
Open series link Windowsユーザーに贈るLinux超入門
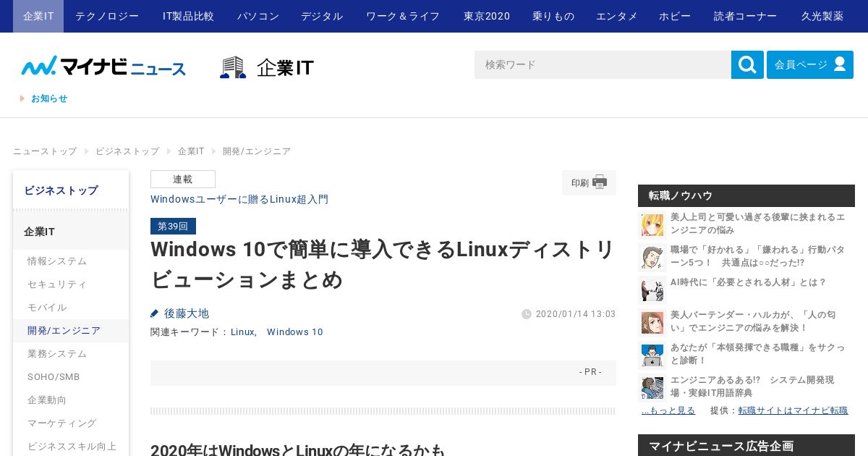click(x=239, y=199)
